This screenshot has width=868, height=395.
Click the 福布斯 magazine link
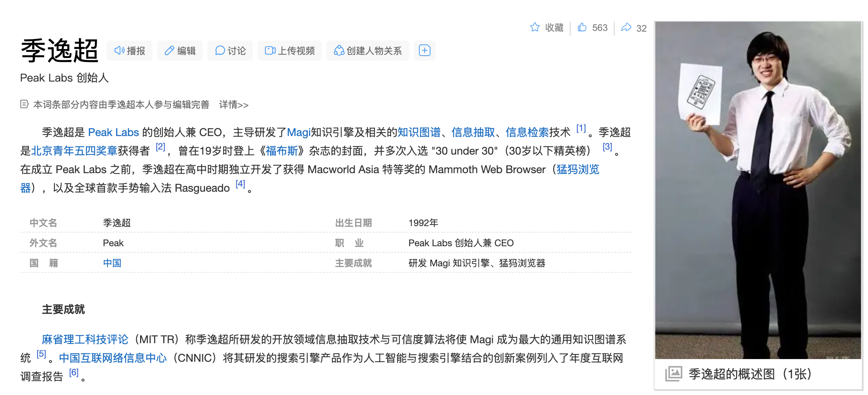(x=282, y=151)
